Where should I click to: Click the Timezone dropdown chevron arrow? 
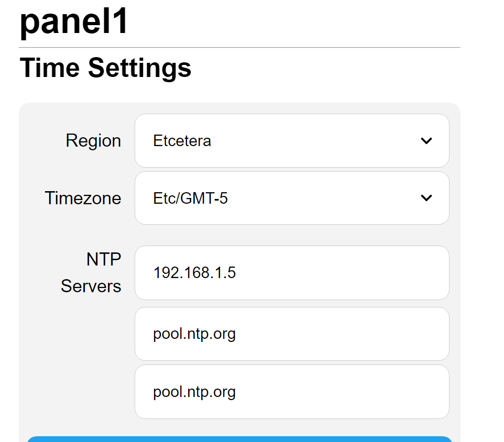pyautogui.click(x=426, y=198)
